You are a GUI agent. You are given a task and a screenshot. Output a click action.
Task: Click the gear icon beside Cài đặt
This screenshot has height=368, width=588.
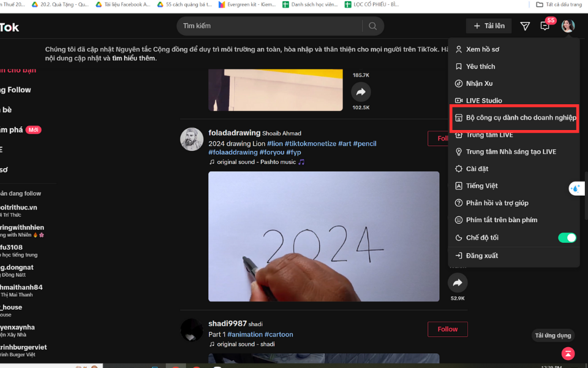point(458,169)
